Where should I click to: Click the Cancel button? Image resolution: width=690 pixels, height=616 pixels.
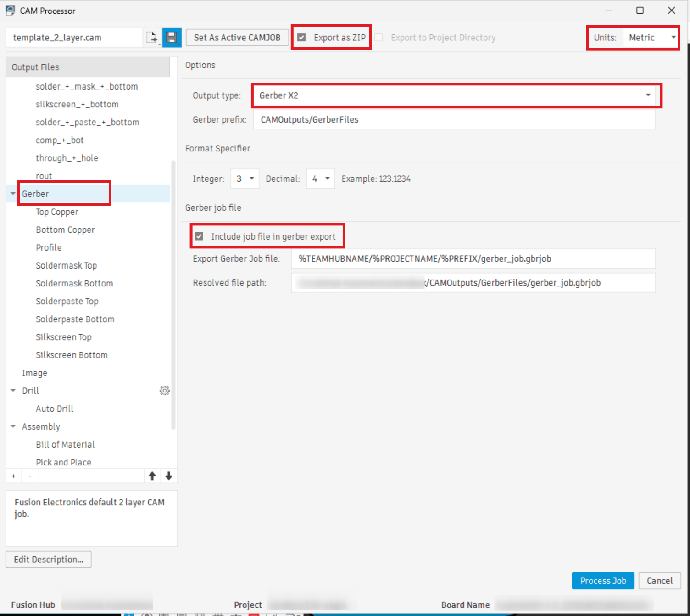click(x=660, y=581)
